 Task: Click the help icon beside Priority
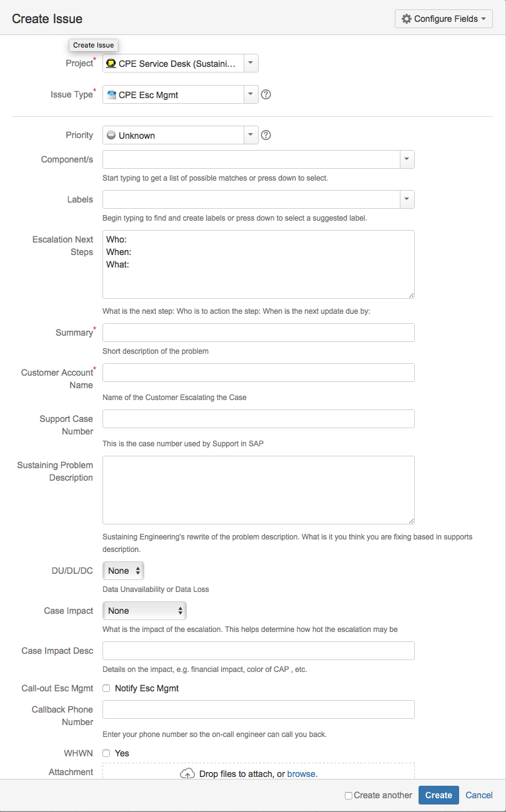265,135
